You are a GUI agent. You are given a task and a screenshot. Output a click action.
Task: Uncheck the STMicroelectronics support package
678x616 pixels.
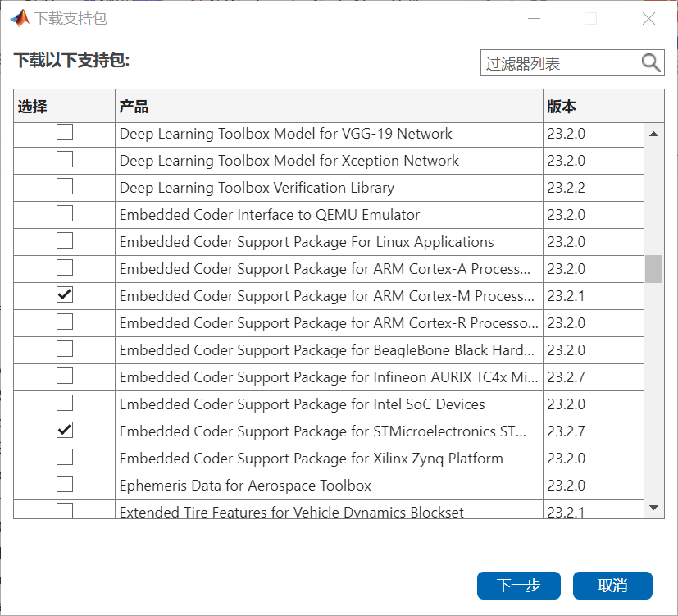point(65,430)
